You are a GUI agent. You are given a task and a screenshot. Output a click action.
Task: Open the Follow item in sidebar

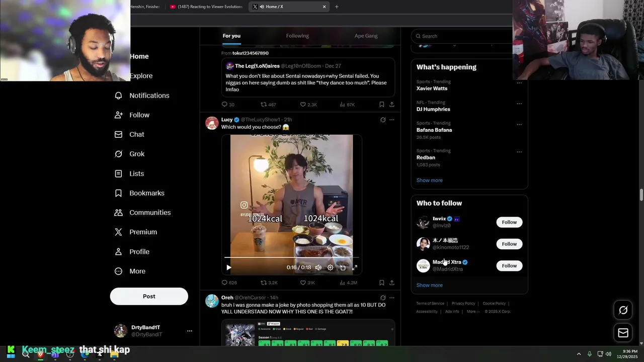[x=132, y=115]
